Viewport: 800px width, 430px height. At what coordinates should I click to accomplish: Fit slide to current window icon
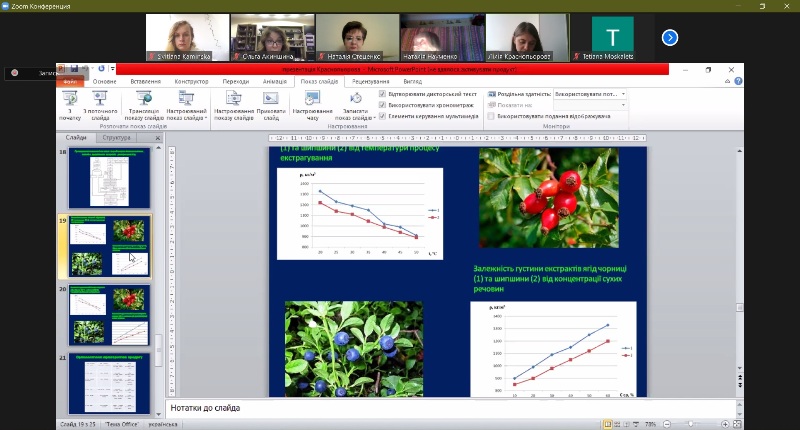(x=737, y=424)
